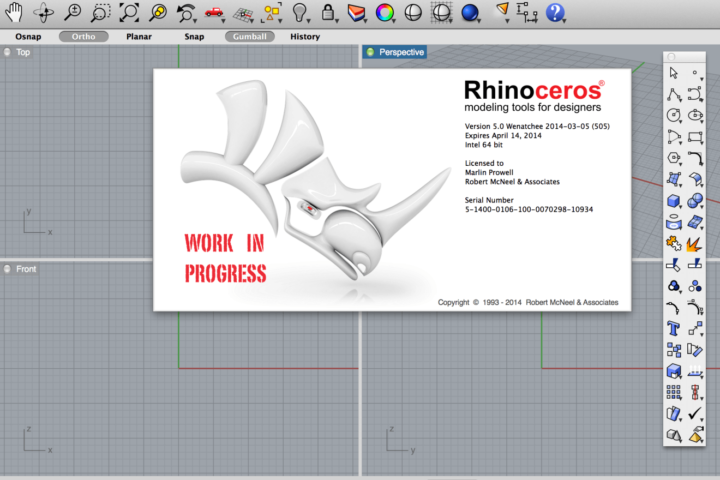This screenshot has height=480, width=720.
Task: Select the Text object T tool
Action: tap(674, 329)
